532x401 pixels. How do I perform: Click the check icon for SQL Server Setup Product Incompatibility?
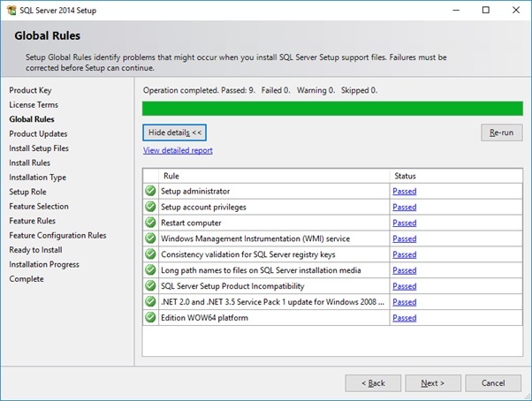coord(150,286)
